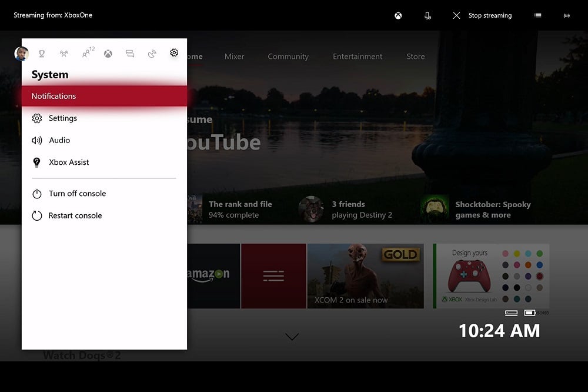Choose Turn off console
The width and height of the screenshot is (588, 392).
pyautogui.click(x=76, y=194)
